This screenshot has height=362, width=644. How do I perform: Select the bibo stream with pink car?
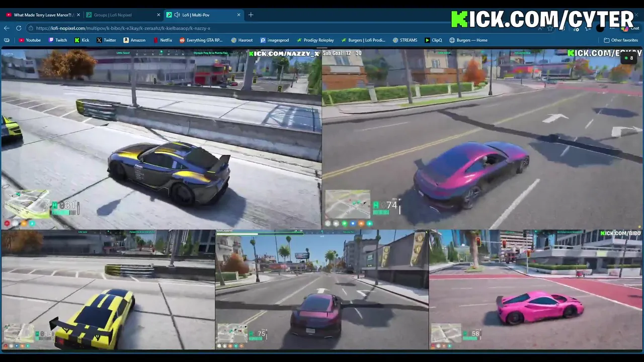click(536, 290)
